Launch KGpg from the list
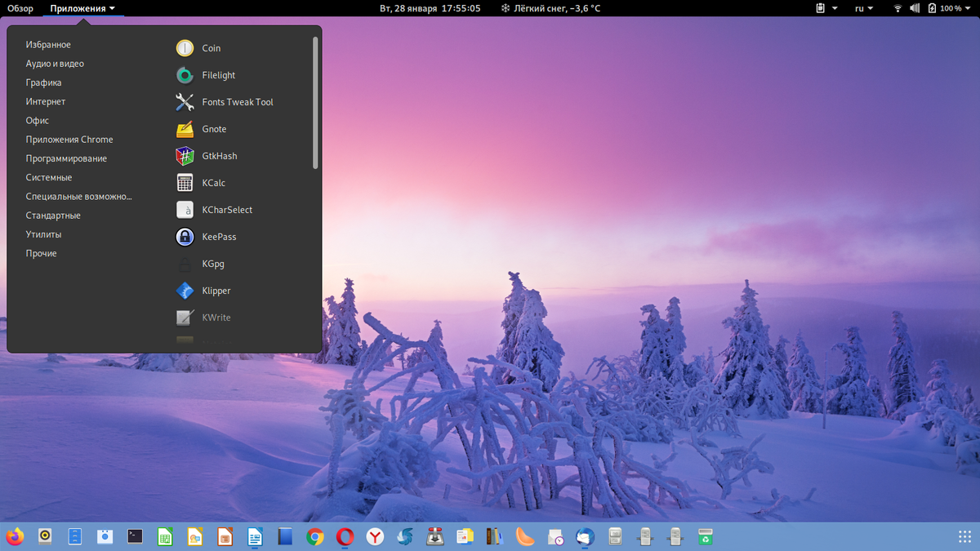This screenshot has width=980, height=551. pos(185,264)
